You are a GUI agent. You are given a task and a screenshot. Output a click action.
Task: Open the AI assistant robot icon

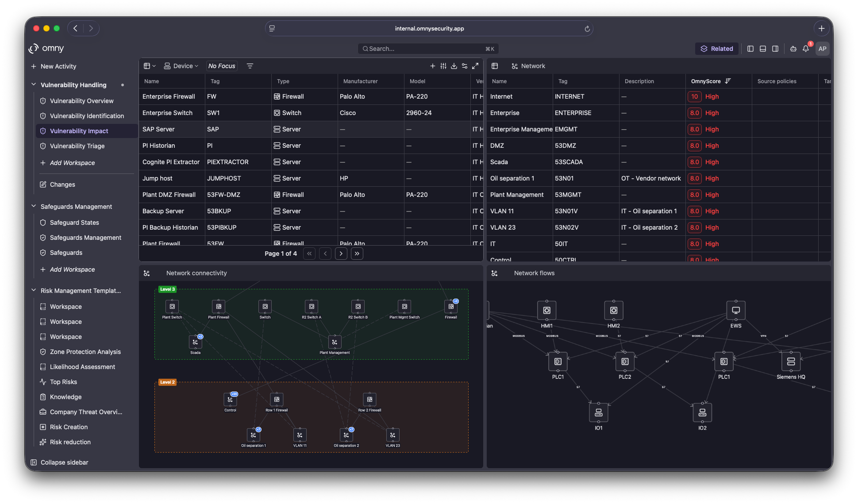[793, 49]
